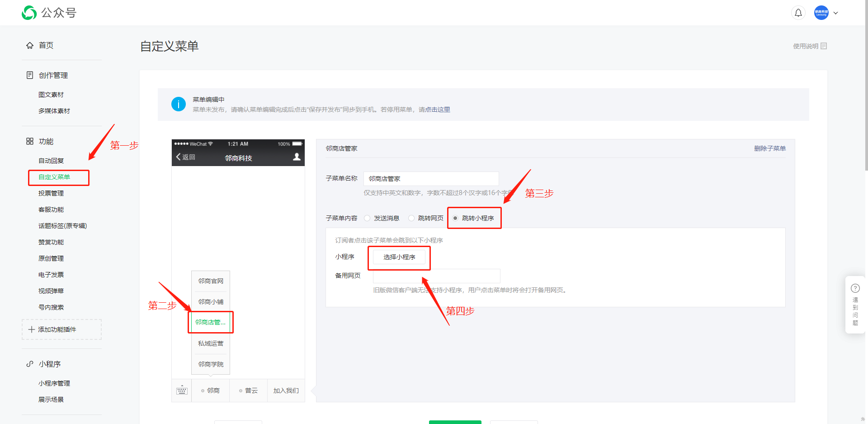The height and width of the screenshot is (424, 868).
Task: Click the 加入我们 menu button
Action: click(x=286, y=391)
